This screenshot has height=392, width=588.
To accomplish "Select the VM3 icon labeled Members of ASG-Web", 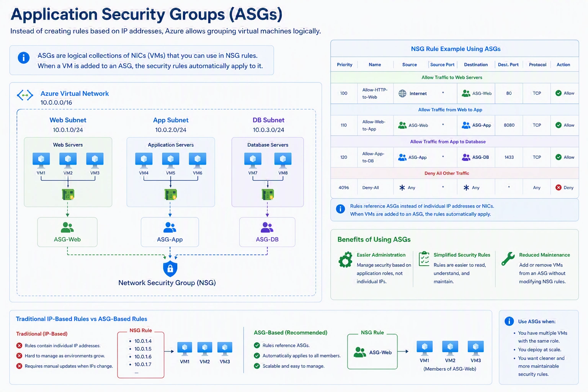I will (x=476, y=348).
